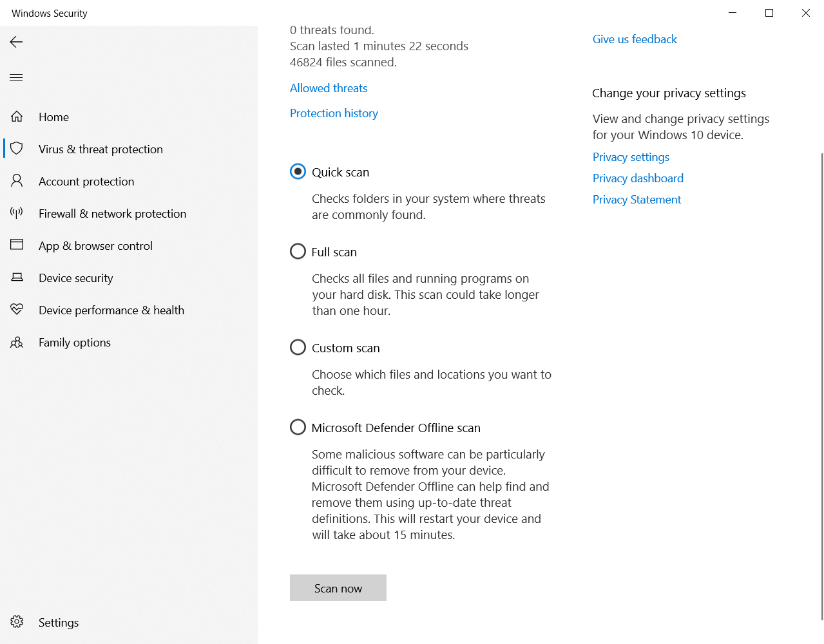
Task: Select the Full scan radio button
Action: (x=298, y=251)
